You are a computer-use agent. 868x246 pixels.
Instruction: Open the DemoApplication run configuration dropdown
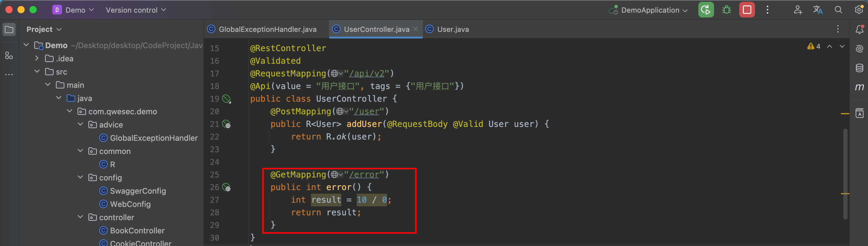[648, 10]
